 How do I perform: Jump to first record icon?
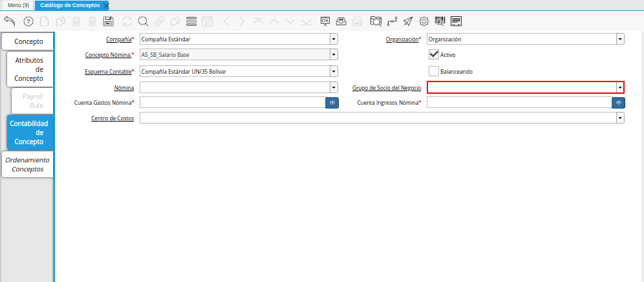tap(258, 21)
